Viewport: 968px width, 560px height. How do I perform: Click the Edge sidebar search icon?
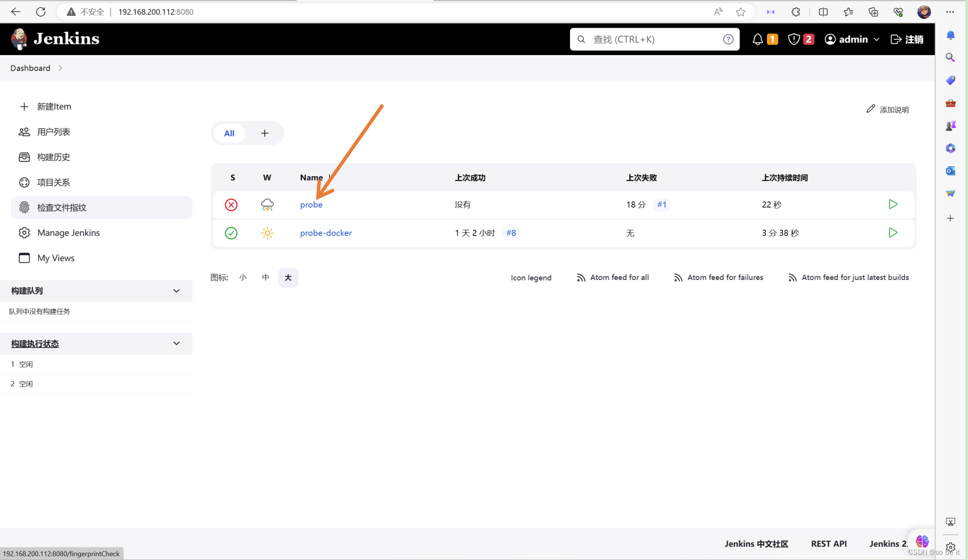click(951, 57)
